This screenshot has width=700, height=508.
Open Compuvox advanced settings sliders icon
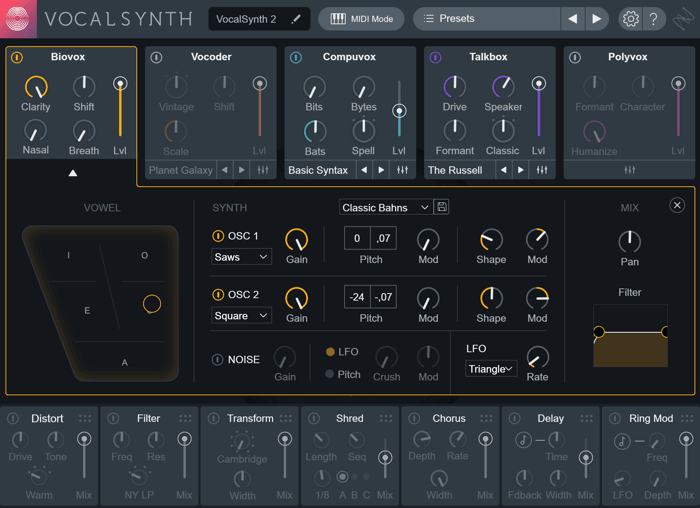point(402,170)
